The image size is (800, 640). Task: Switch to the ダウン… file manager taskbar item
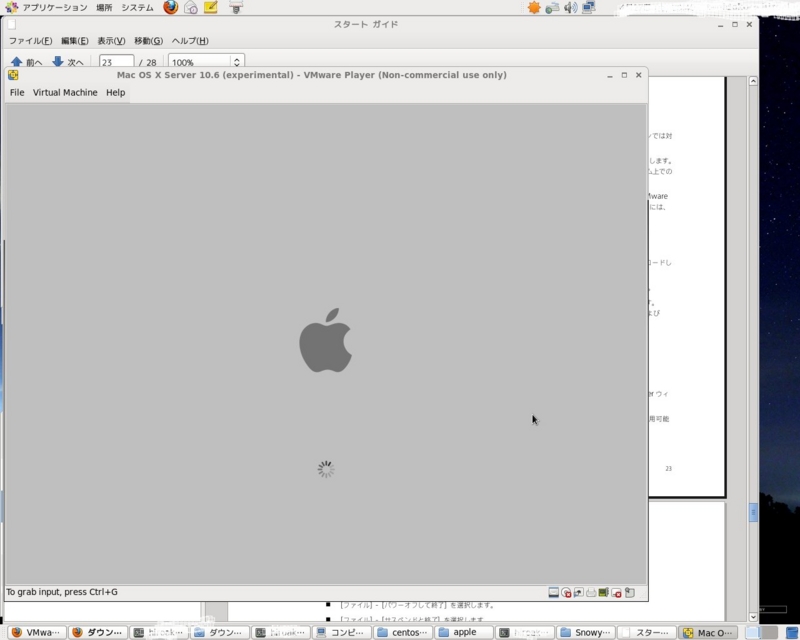tap(219, 632)
